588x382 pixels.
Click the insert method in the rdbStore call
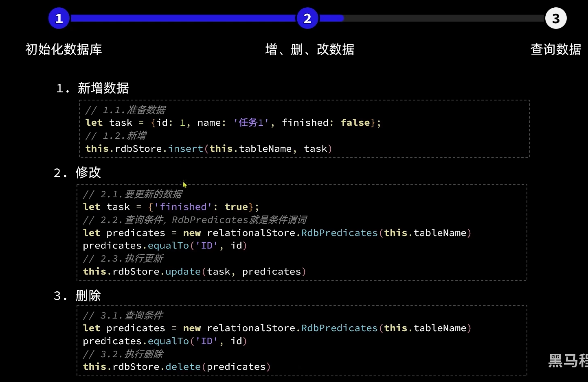[186, 148]
